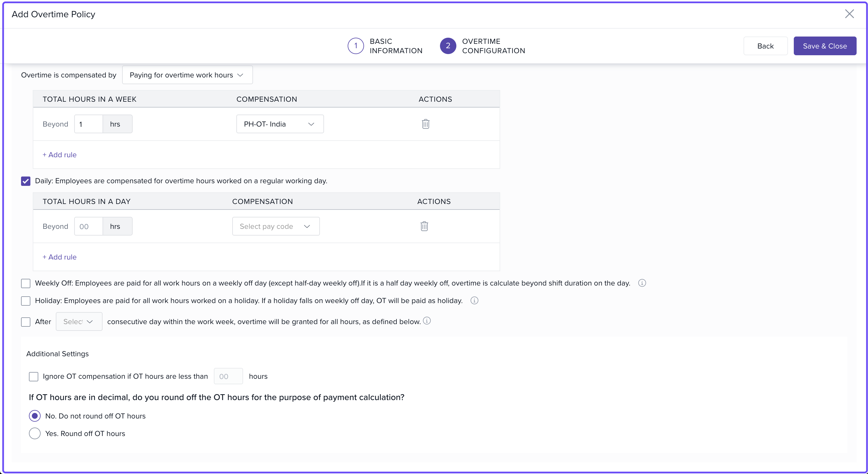Switch to Basic Information step
Screen dimensions: 868x474
click(396, 46)
